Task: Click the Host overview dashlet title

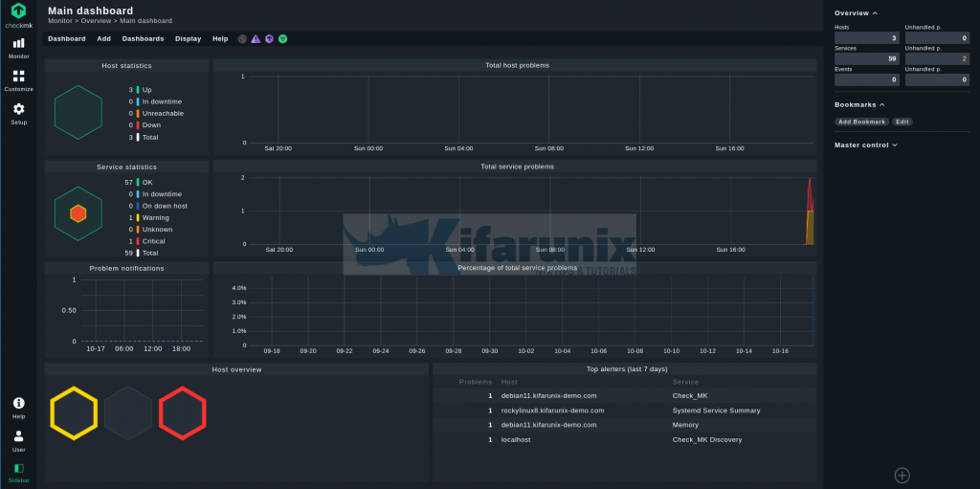Action: click(x=237, y=369)
